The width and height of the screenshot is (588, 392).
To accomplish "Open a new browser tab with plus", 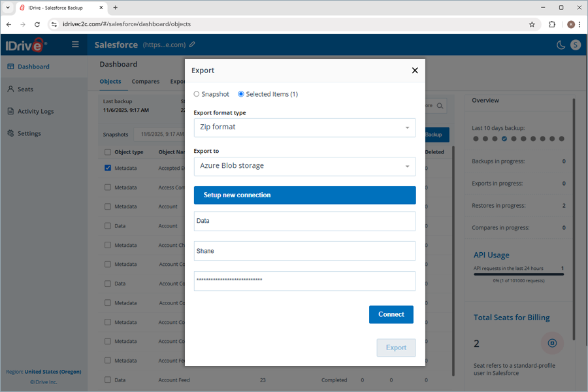I will pos(116,7).
